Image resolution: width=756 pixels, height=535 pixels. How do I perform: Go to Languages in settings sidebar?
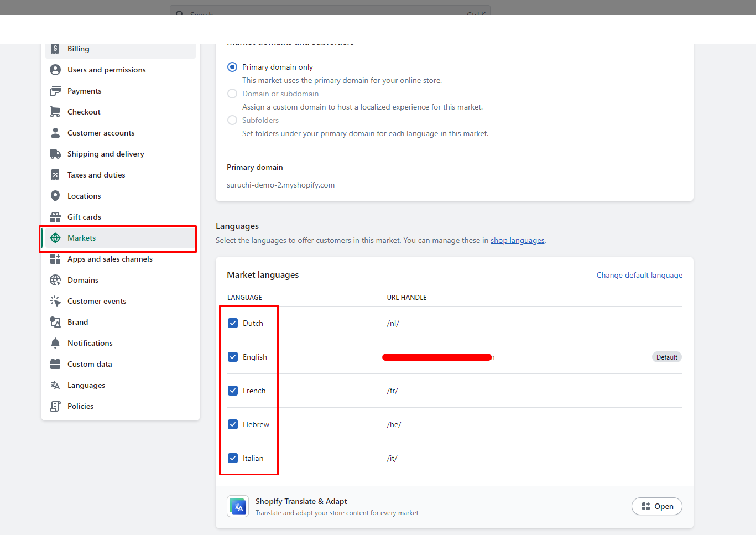(x=86, y=385)
